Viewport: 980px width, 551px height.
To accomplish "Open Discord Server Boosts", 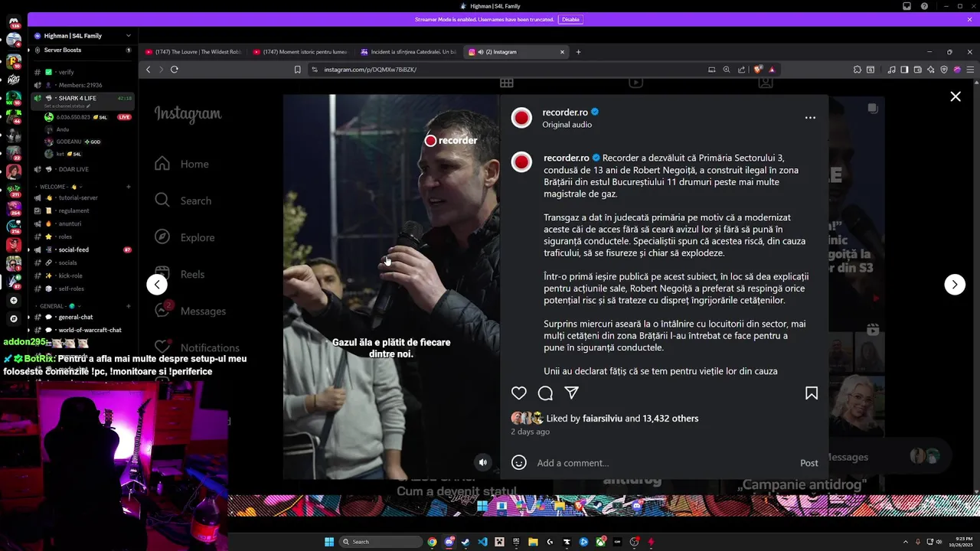I will pos(81,50).
